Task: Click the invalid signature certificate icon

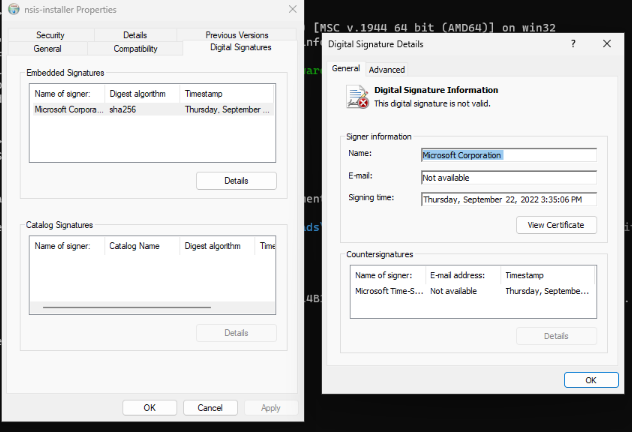Action: 357,97
